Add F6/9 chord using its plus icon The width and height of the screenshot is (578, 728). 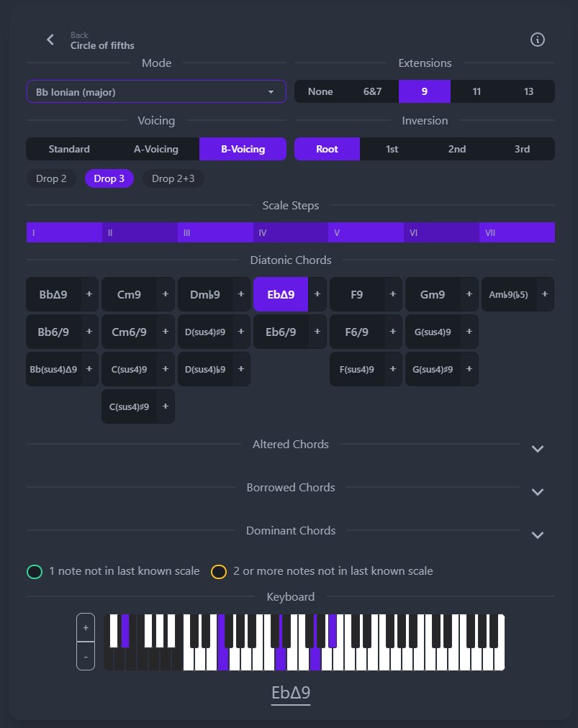(x=393, y=332)
